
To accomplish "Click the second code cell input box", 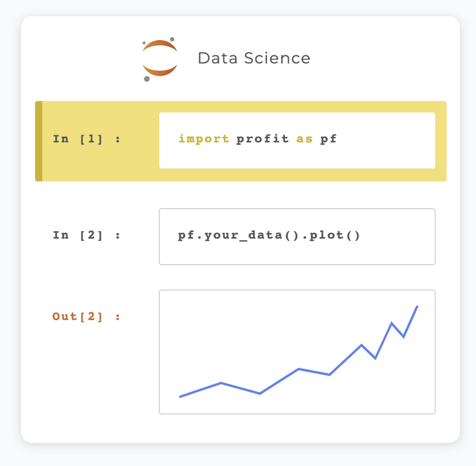I will coord(297,237).
